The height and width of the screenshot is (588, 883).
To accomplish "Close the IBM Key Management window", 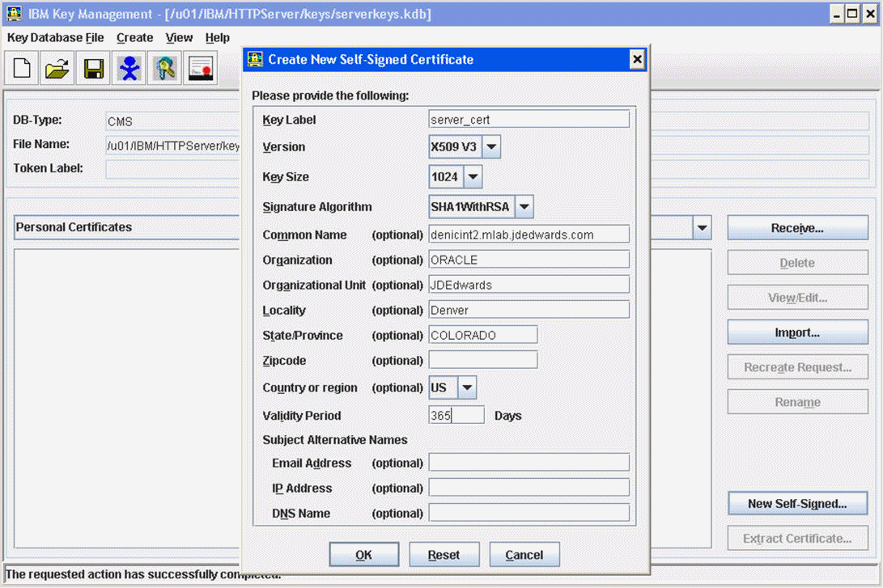I will coord(870,14).
